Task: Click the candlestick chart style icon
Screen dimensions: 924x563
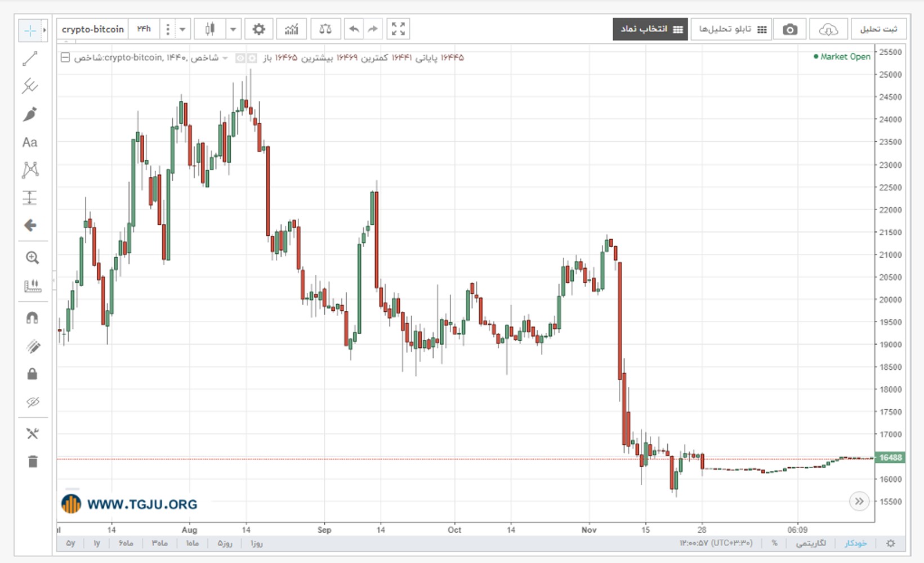Action: 210,29
